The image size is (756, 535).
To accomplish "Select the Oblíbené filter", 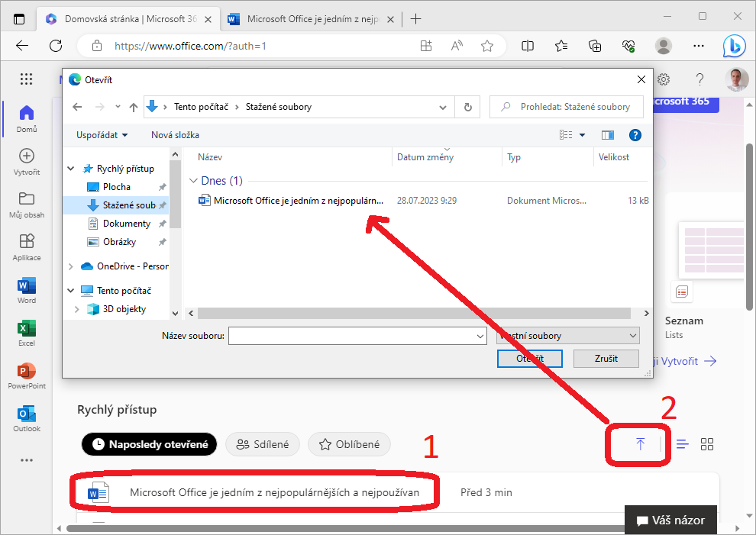I will 350,444.
